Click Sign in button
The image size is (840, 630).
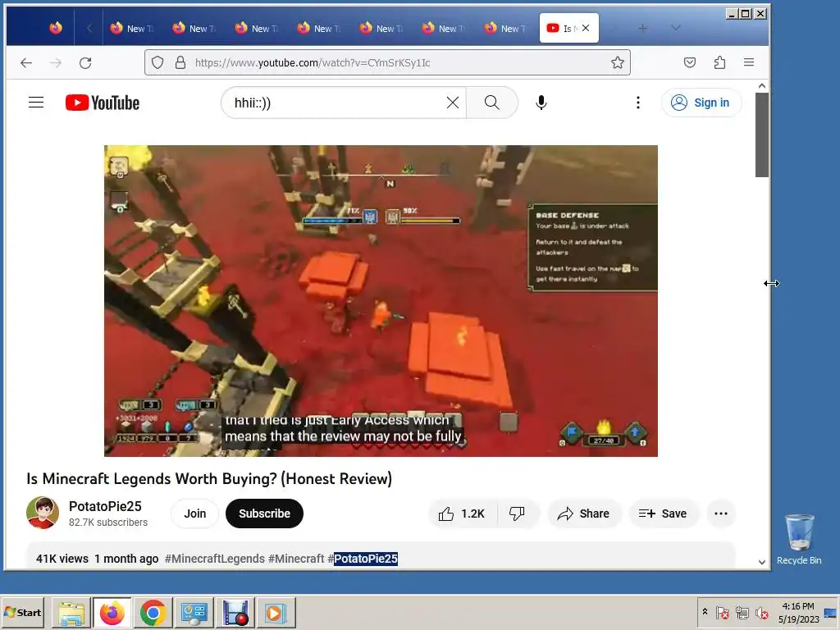click(x=701, y=103)
